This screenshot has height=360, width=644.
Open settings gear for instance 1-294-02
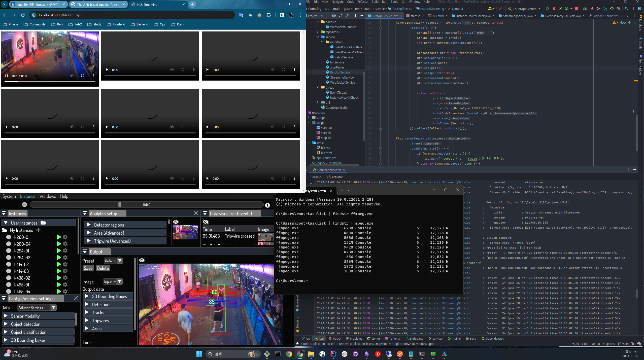pos(65,258)
